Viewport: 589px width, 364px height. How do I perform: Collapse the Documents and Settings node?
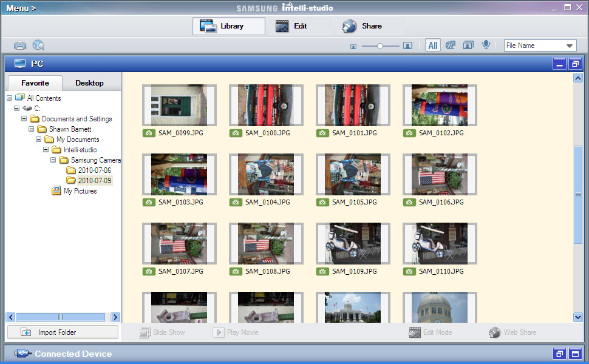[24, 119]
